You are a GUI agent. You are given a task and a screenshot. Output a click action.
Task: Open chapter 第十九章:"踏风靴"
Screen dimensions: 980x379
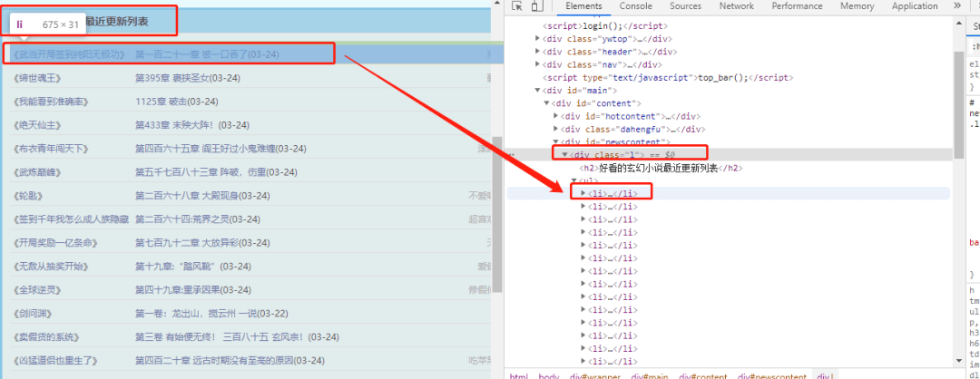tap(177, 266)
